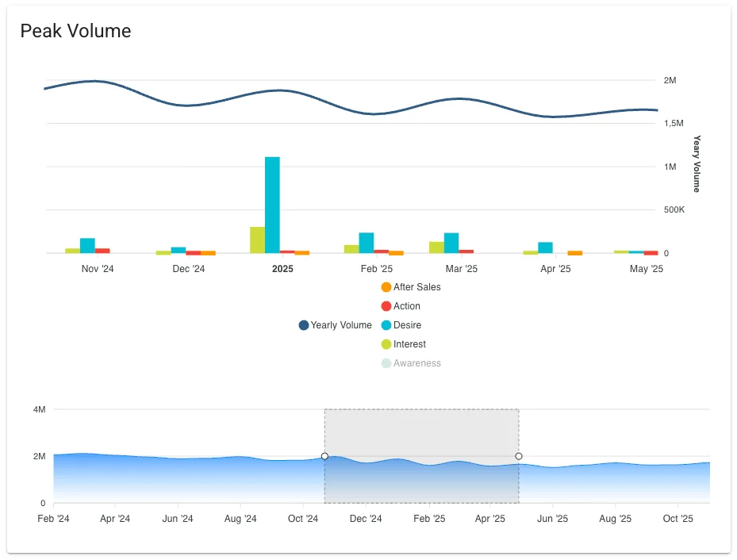Click the Aug '25 area in the navigator
Screen dimensions: 737x560
[615, 480]
